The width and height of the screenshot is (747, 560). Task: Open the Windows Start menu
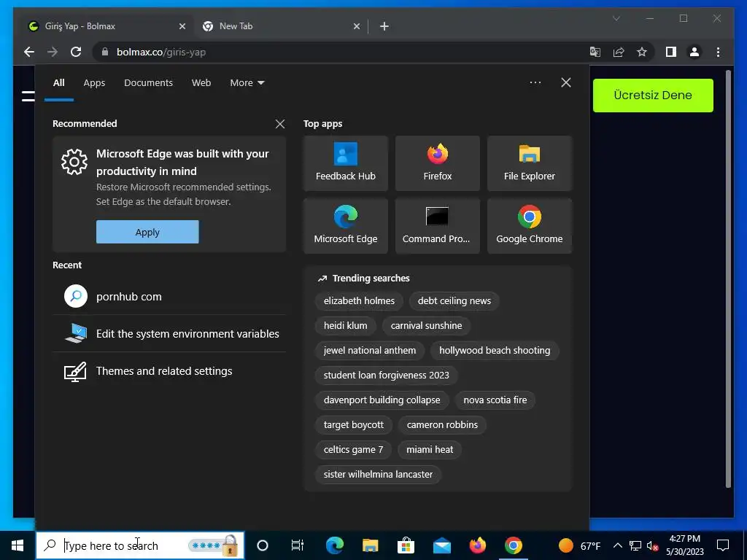(x=18, y=545)
